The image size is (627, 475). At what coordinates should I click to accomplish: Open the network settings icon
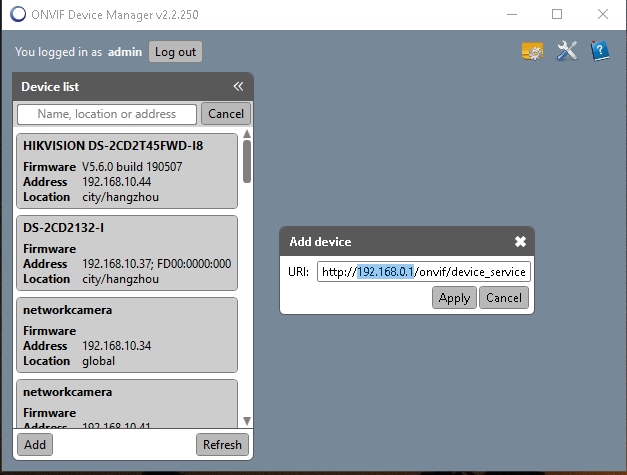[533, 52]
